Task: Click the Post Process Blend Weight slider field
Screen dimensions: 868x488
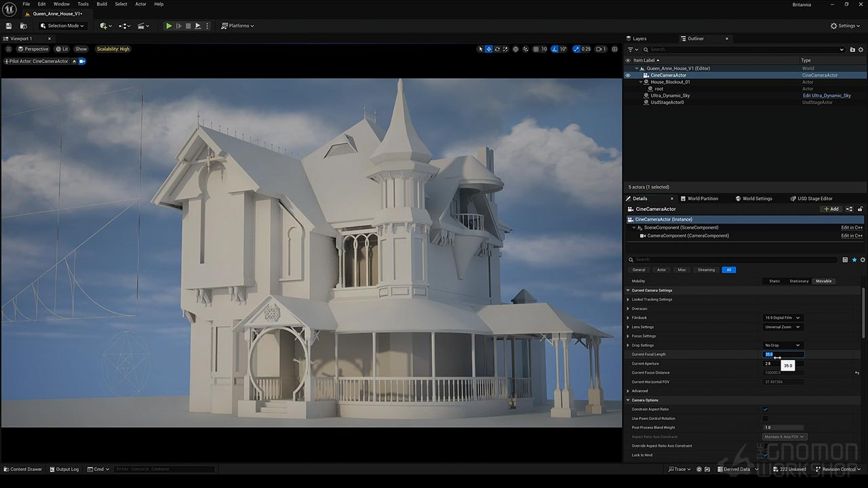Action: click(783, 428)
